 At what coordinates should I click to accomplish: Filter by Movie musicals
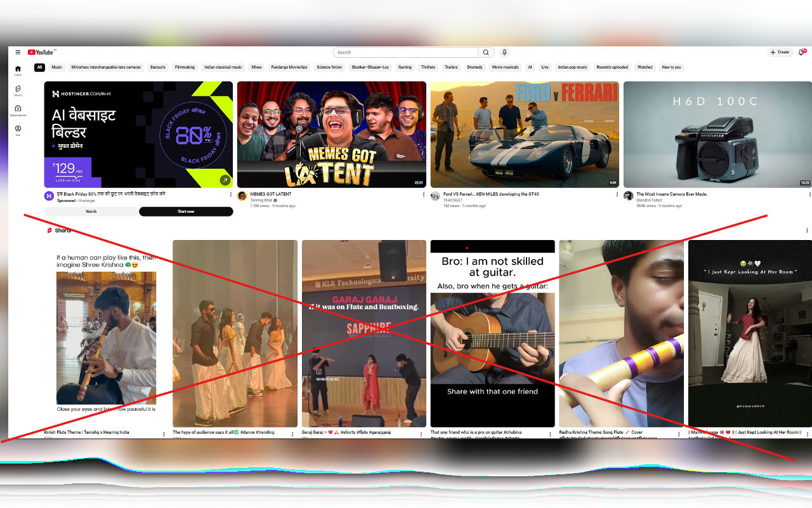point(506,67)
